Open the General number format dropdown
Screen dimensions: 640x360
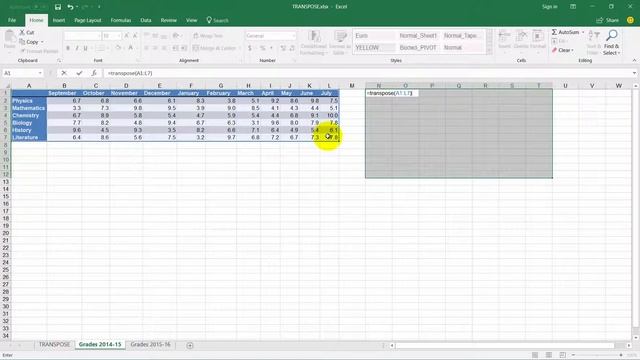point(293,36)
